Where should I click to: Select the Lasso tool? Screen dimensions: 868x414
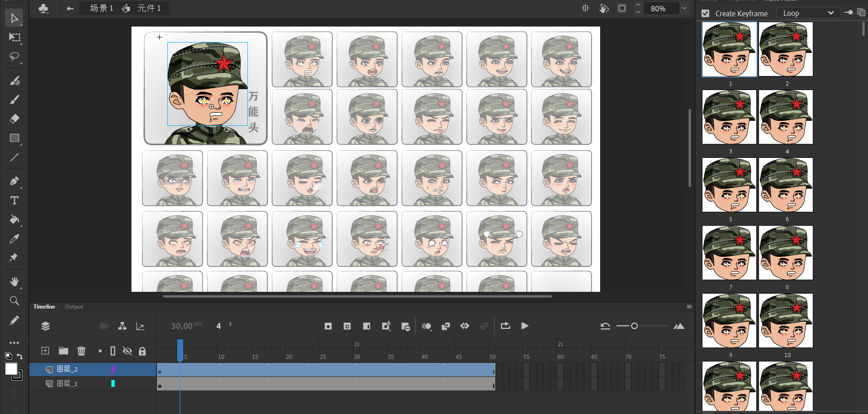[14, 57]
